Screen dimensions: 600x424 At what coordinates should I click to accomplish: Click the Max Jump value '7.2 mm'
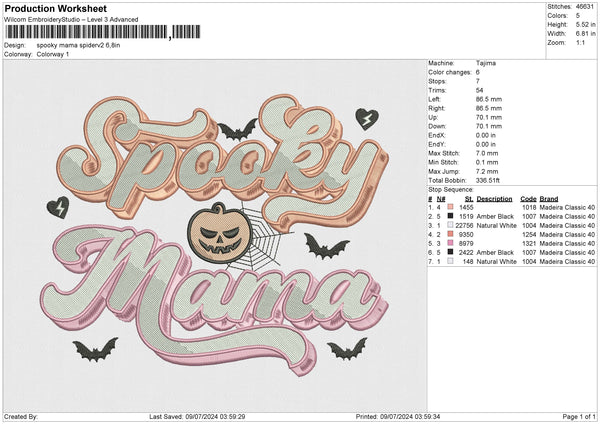point(487,171)
